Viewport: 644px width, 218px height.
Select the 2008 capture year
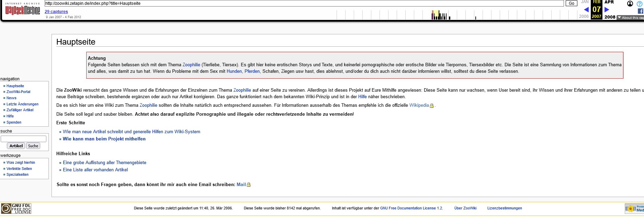(x=610, y=17)
